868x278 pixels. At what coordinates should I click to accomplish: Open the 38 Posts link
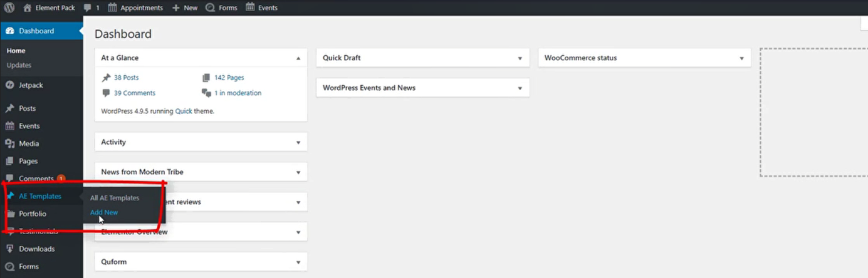click(126, 78)
